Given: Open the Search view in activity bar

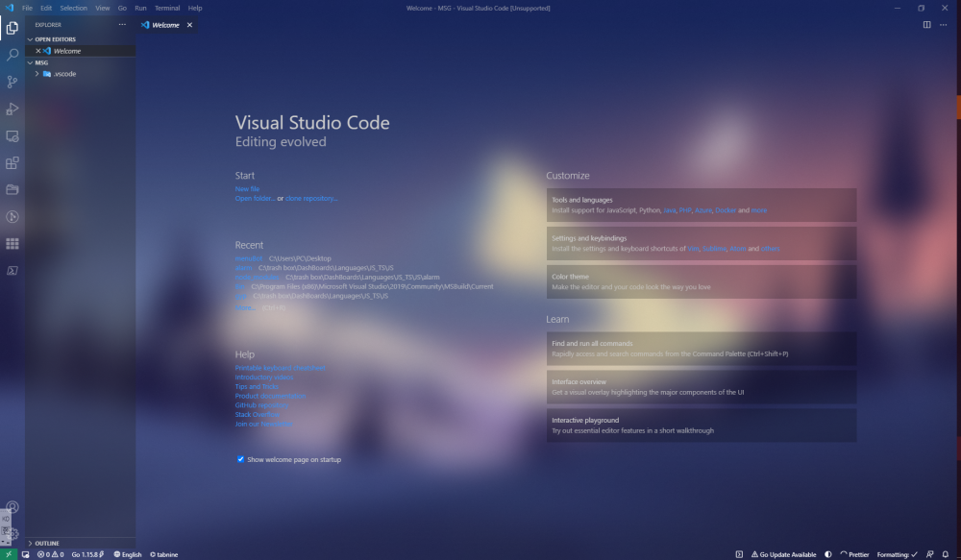Looking at the screenshot, I should click(x=12, y=55).
